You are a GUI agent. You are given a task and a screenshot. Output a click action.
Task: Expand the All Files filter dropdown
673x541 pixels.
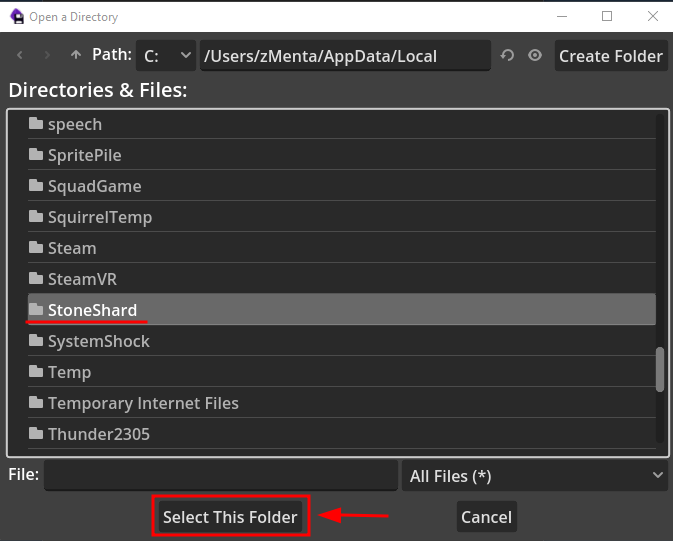535,476
